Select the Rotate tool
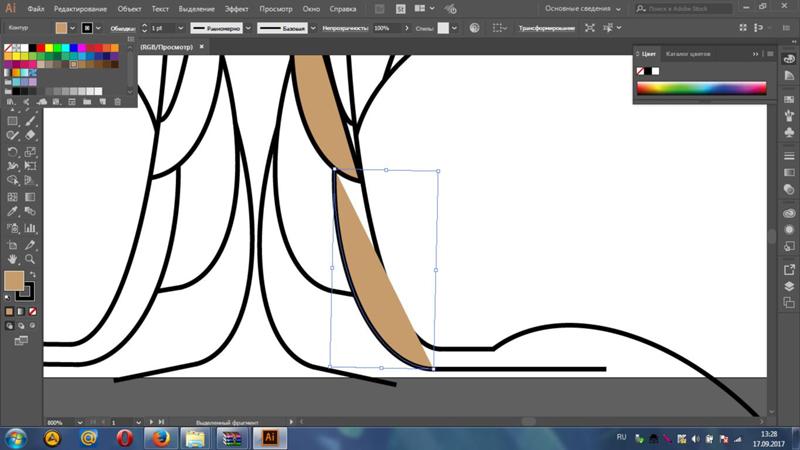This screenshot has width=800, height=450. [13, 151]
